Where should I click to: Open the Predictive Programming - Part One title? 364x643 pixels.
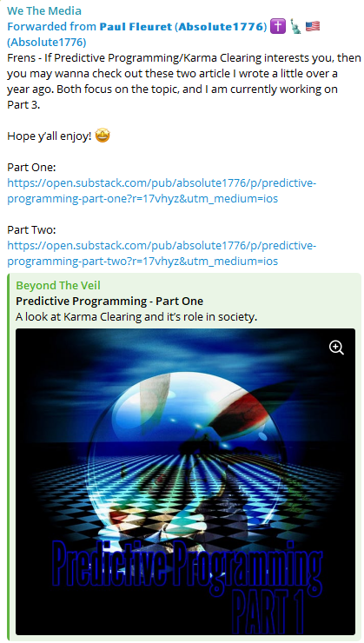(x=109, y=301)
